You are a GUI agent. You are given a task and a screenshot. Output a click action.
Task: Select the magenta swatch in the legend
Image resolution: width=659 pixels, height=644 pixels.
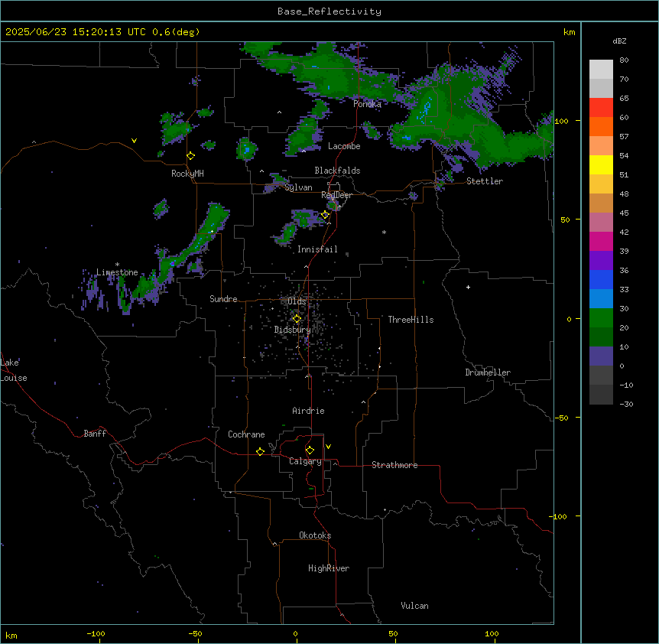601,241
